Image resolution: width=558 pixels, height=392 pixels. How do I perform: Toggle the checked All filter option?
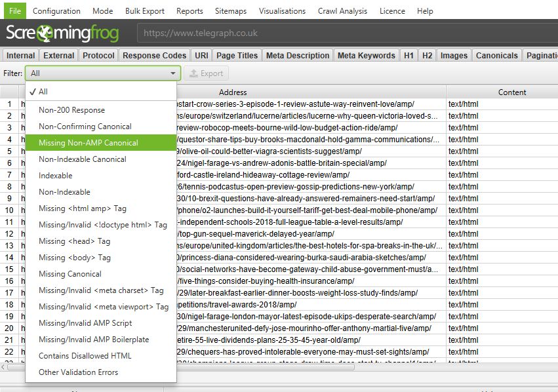43,92
